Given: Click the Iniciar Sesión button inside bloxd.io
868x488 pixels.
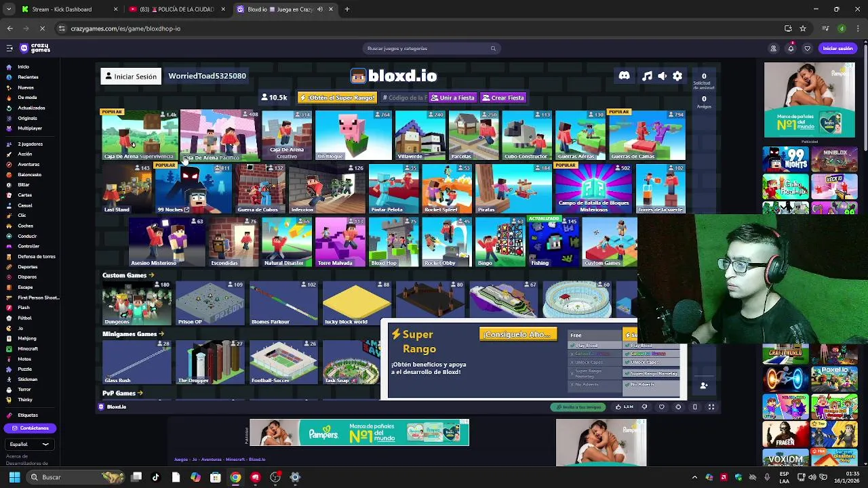Looking at the screenshot, I should pos(131,76).
